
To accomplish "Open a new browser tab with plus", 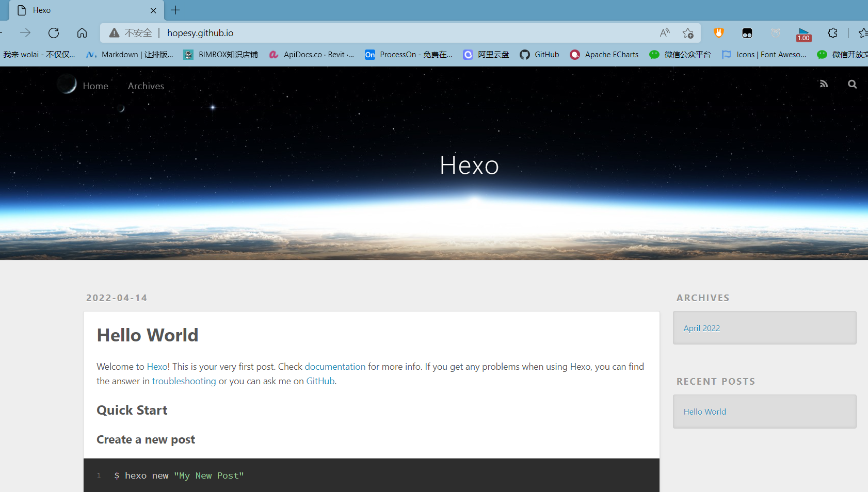I will [175, 10].
